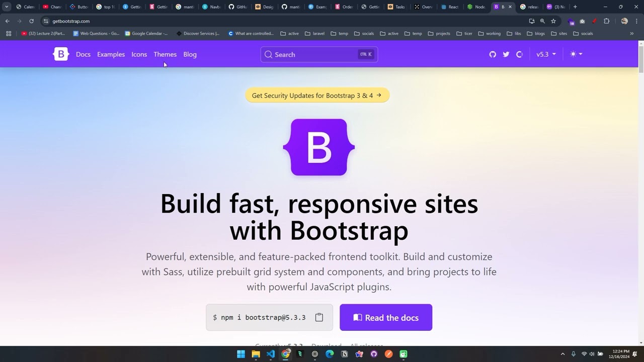Open File Explorer from the taskbar
The height and width of the screenshot is (362, 644).
point(256,354)
